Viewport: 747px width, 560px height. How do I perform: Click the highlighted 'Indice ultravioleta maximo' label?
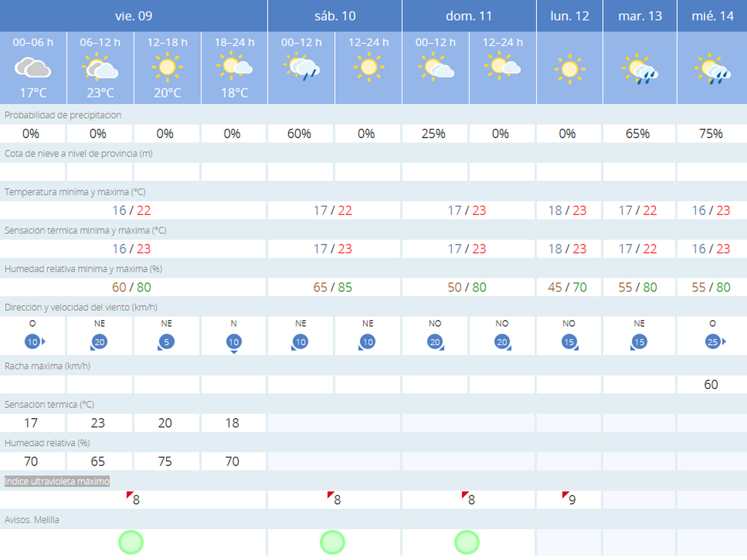[57, 482]
